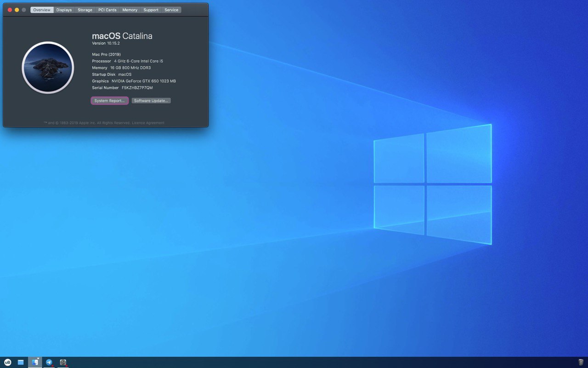Click the serial number F5KZHBZ7P7QM

click(137, 87)
